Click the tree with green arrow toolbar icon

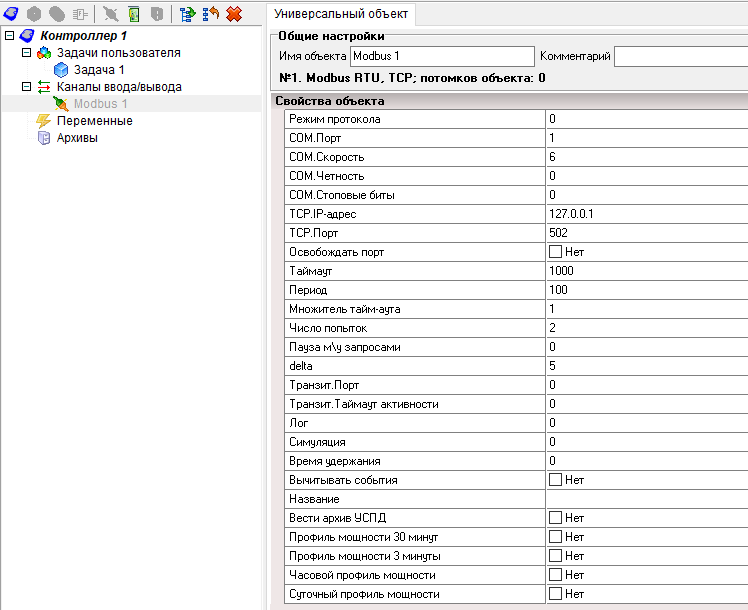187,14
